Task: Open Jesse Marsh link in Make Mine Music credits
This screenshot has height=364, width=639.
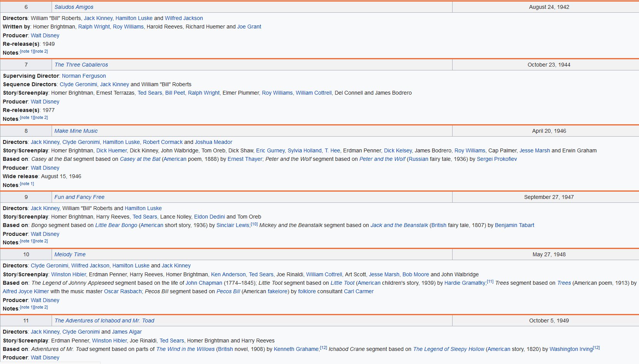Action: [x=535, y=150]
